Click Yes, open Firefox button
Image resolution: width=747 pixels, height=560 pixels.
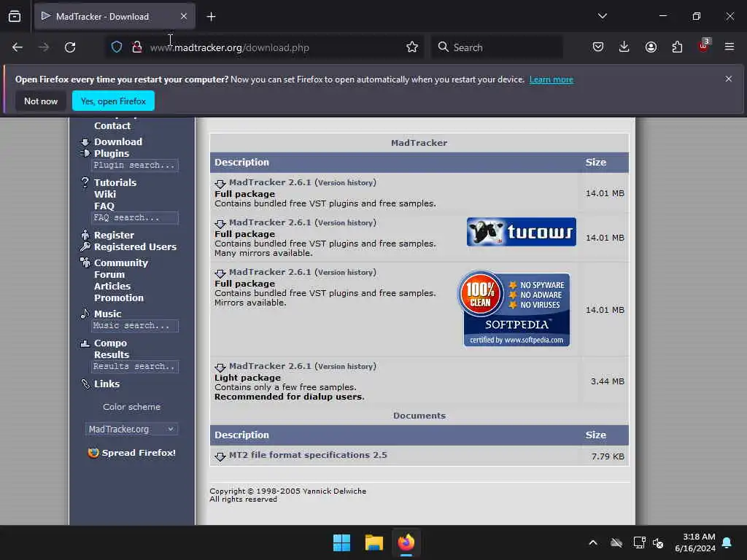coord(113,101)
